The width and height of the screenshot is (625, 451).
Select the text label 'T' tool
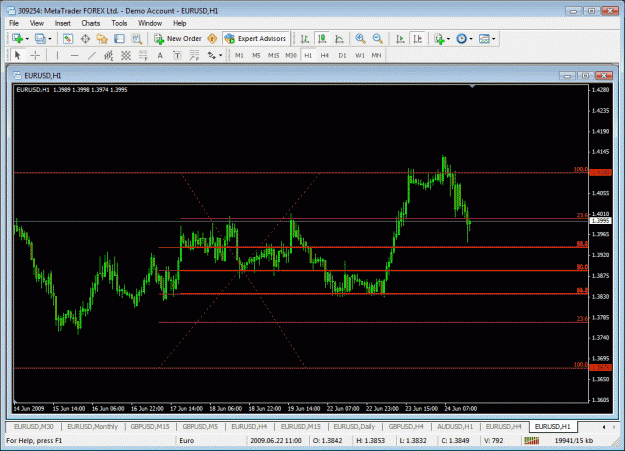(177, 55)
